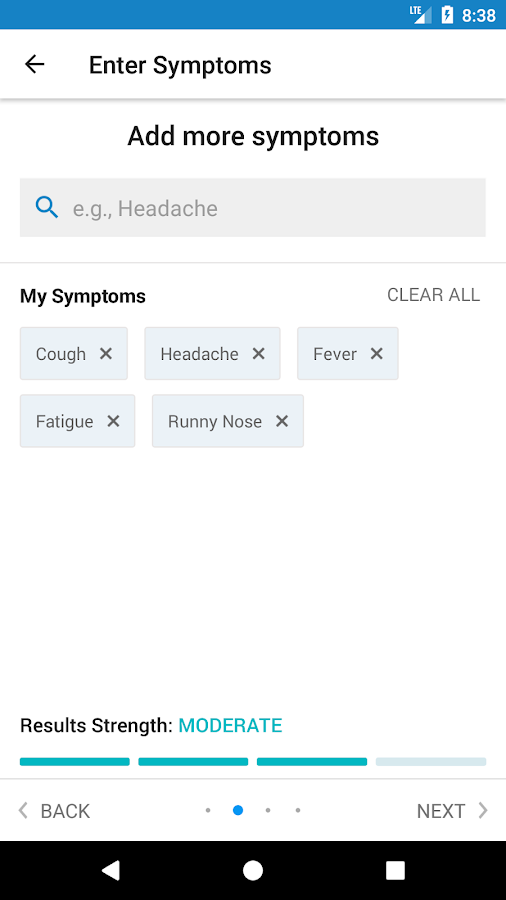Tap the back arrow in header

pos(34,64)
